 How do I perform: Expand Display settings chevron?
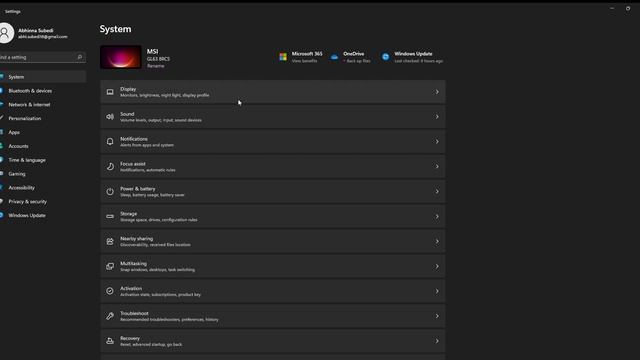click(437, 92)
